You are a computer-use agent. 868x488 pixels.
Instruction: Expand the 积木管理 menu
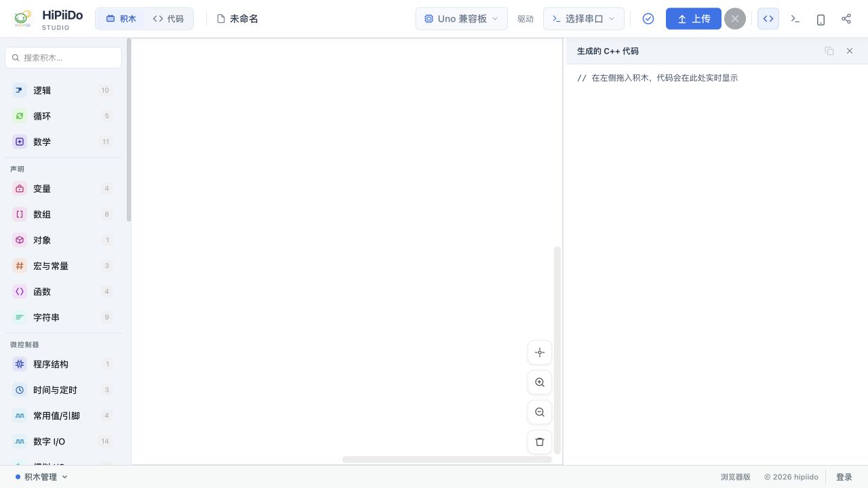(x=41, y=476)
